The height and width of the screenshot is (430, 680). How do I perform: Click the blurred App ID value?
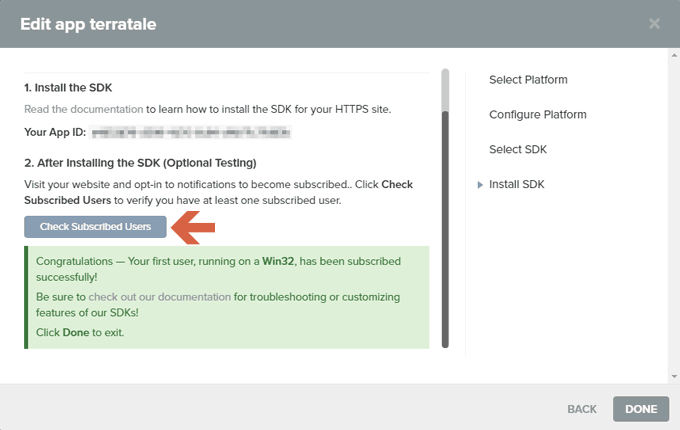191,132
